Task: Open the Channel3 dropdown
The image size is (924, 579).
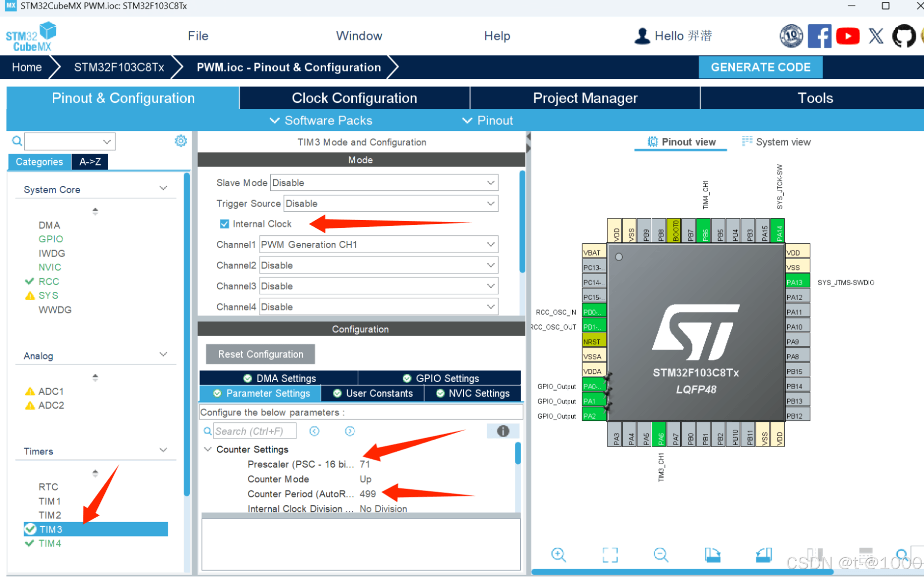Action: [x=378, y=286]
